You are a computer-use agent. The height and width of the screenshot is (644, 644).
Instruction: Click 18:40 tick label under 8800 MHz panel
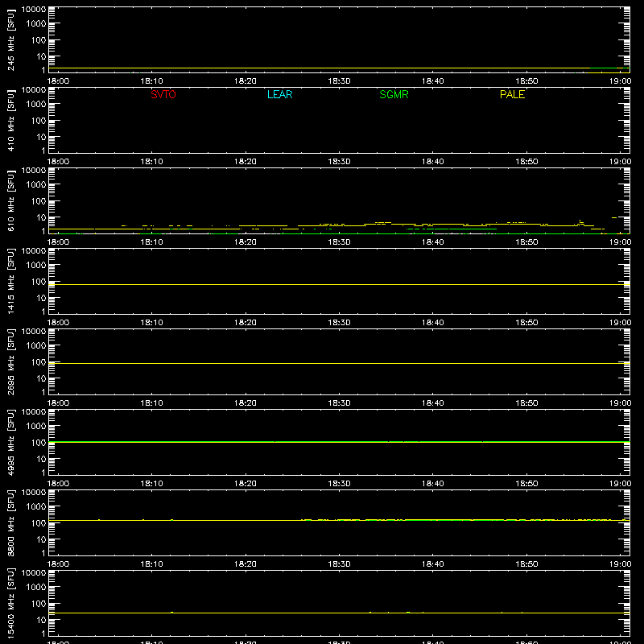[433, 564]
